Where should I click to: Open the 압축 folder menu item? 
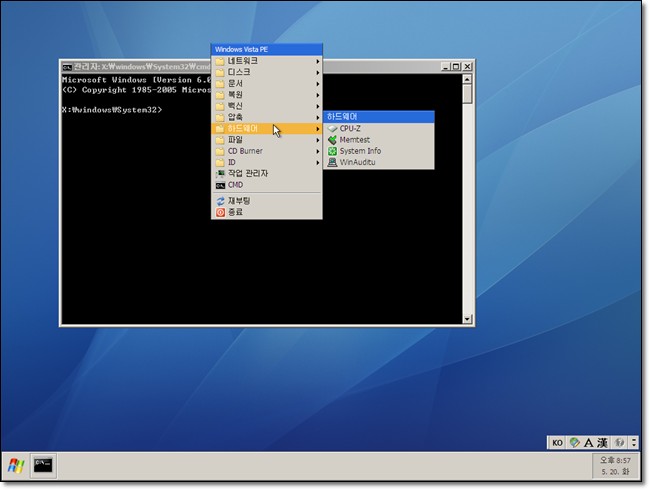click(267, 117)
